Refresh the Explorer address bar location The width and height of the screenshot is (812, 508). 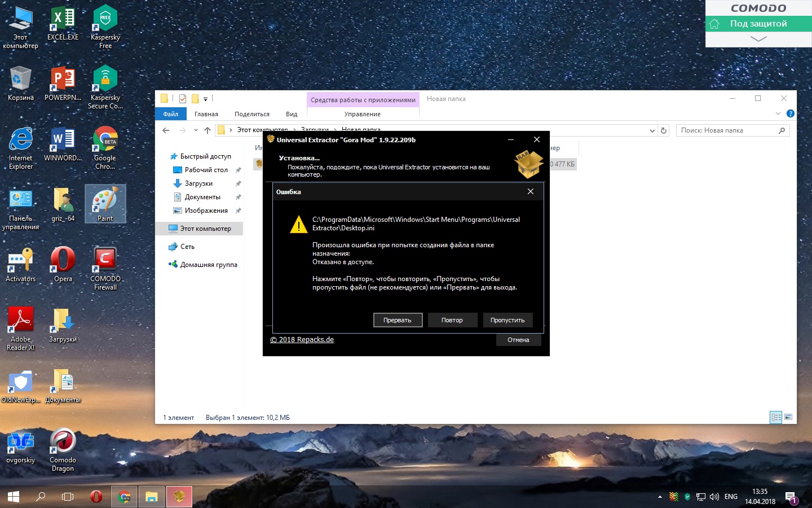[x=664, y=130]
